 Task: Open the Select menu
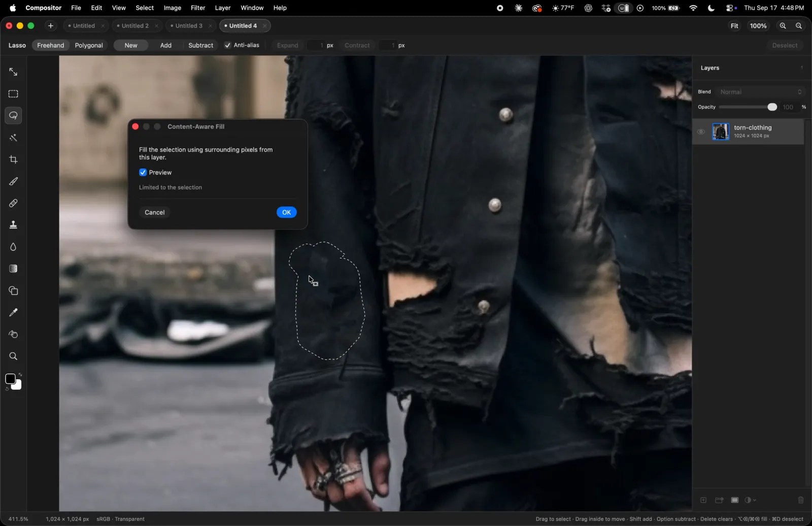145,8
